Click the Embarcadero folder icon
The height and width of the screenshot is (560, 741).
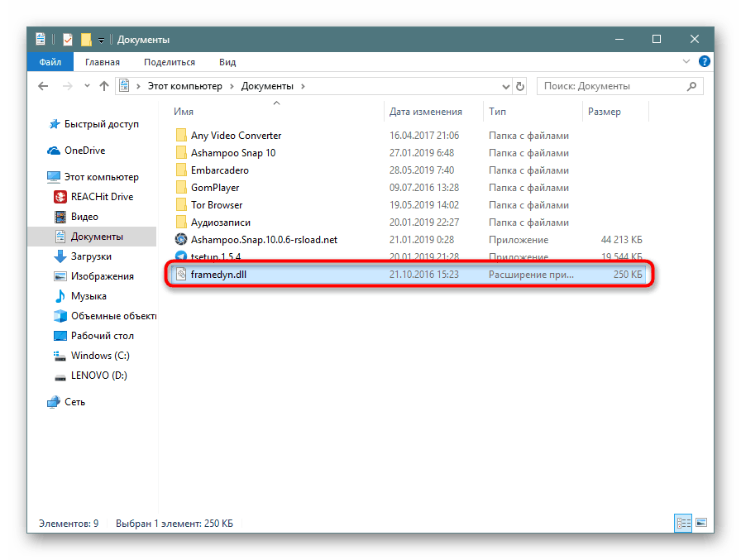click(181, 170)
